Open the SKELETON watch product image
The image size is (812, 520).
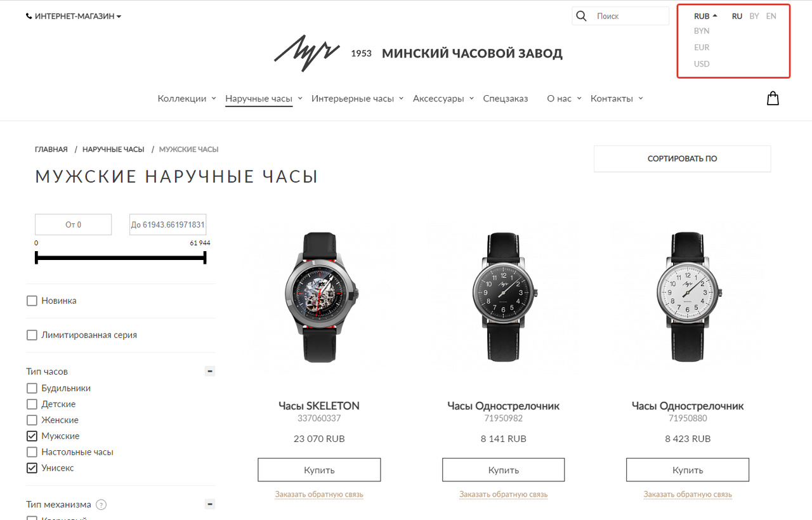[319, 297]
